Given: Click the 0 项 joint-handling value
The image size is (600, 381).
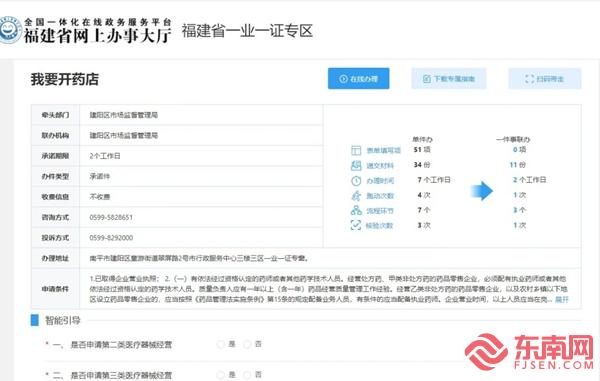Looking at the screenshot, I should tap(520, 149).
